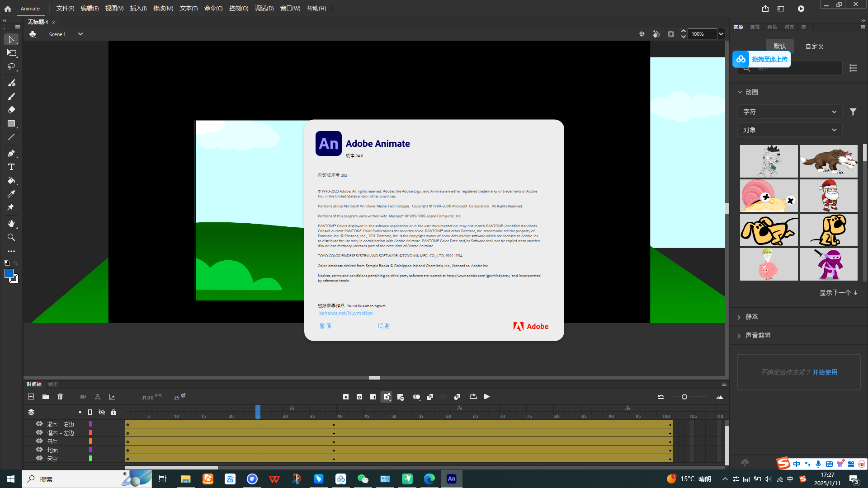The height and width of the screenshot is (488, 868).
Task: Select the Eyedropper tool
Action: pyautogui.click(x=11, y=194)
